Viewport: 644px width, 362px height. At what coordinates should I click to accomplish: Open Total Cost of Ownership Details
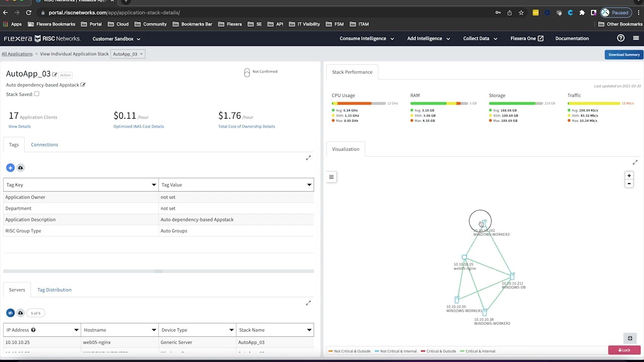tap(247, 127)
